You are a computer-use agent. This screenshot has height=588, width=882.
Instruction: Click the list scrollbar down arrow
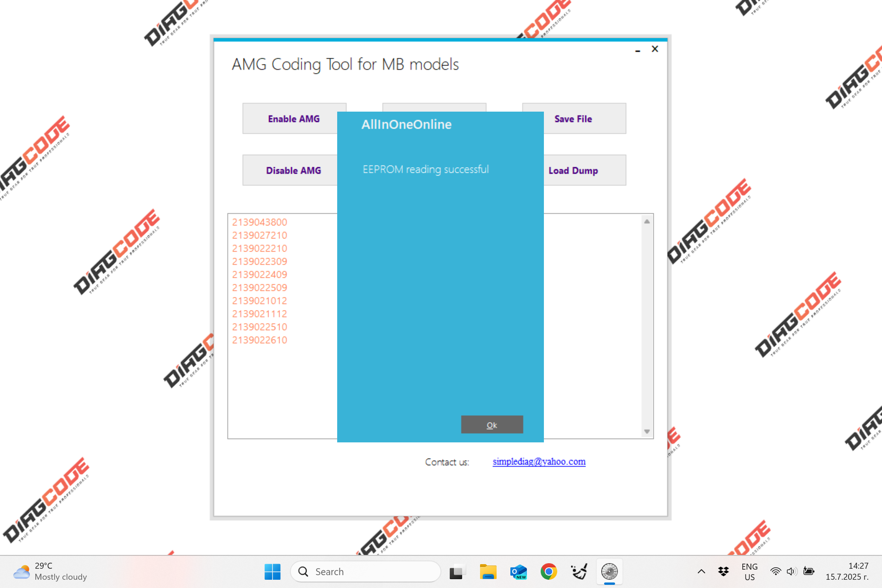647,431
